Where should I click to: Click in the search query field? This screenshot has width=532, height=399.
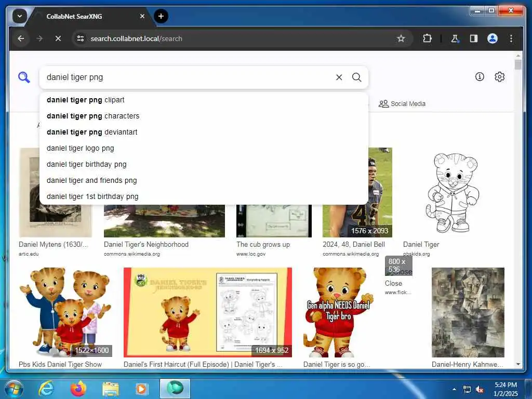(188, 77)
